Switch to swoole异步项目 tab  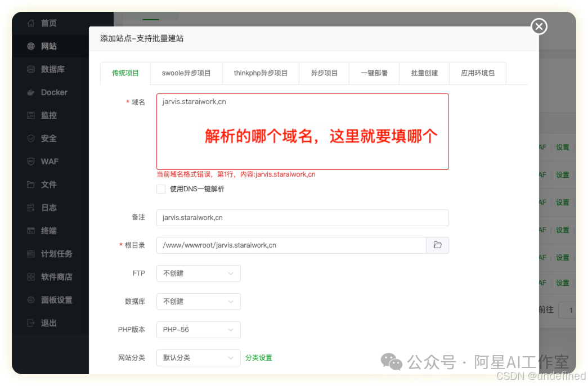click(x=186, y=73)
